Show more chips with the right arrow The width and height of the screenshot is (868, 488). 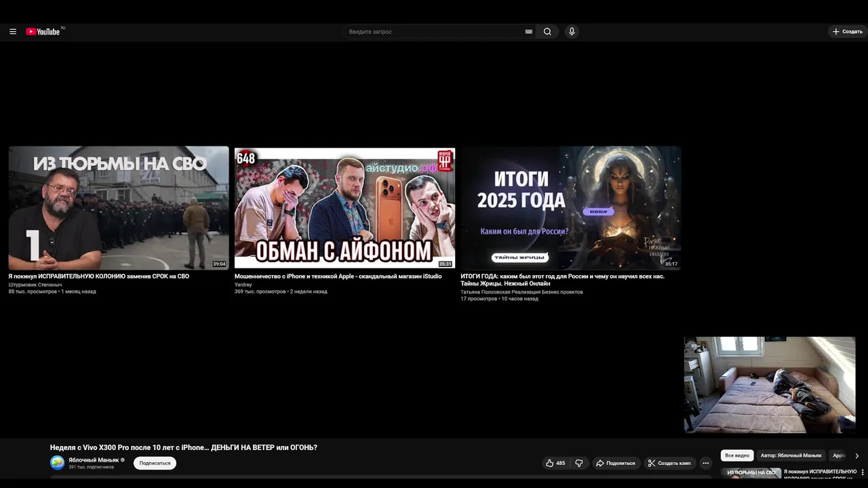pos(856,455)
